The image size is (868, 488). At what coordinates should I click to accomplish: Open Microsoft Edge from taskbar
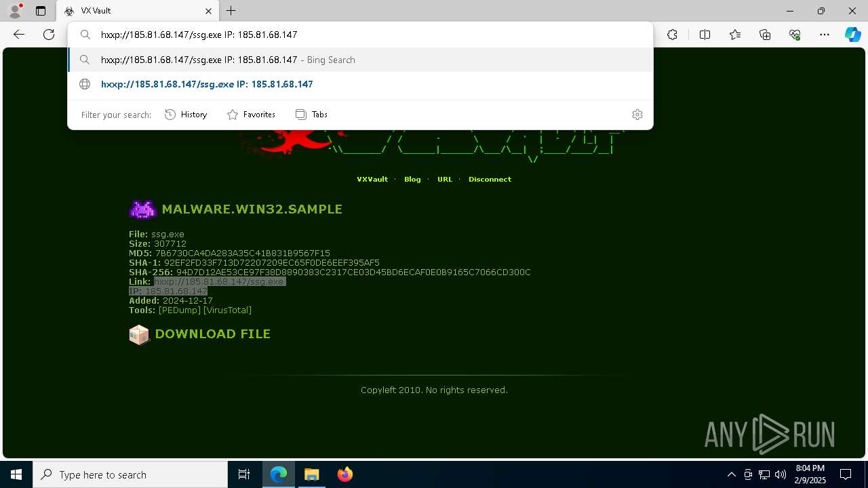point(279,474)
